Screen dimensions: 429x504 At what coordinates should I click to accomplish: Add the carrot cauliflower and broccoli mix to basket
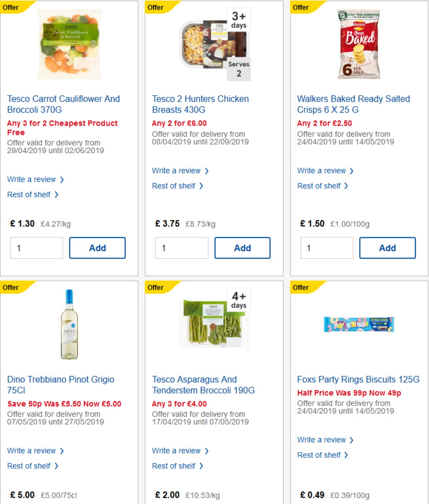pyautogui.click(x=97, y=248)
